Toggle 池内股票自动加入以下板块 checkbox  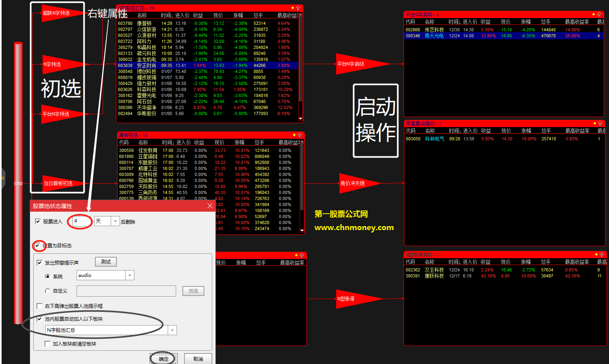pos(39,319)
